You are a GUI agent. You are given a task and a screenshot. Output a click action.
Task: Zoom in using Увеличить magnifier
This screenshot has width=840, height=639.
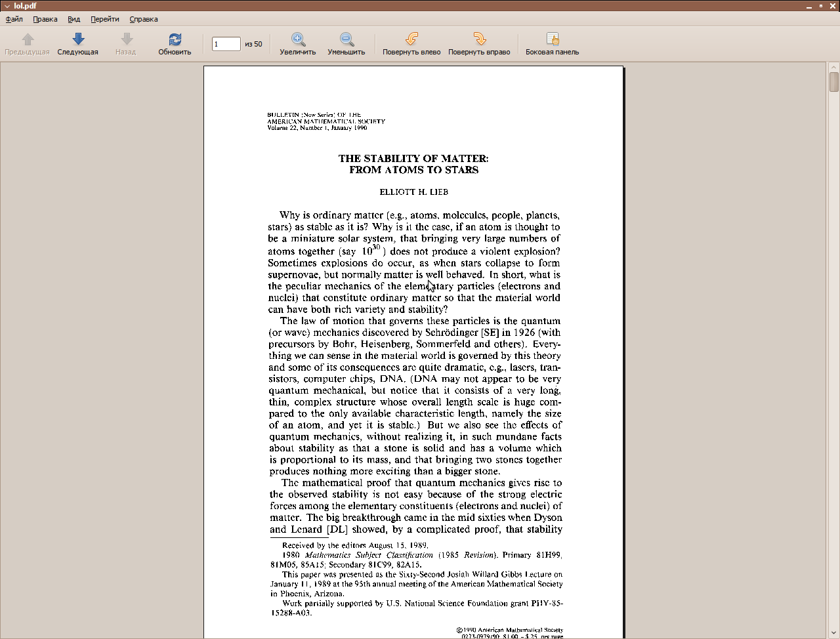tap(298, 40)
